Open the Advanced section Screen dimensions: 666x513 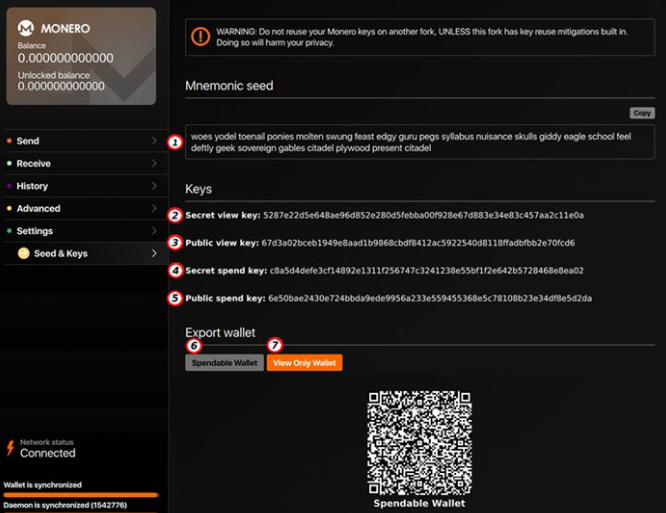pos(38,209)
